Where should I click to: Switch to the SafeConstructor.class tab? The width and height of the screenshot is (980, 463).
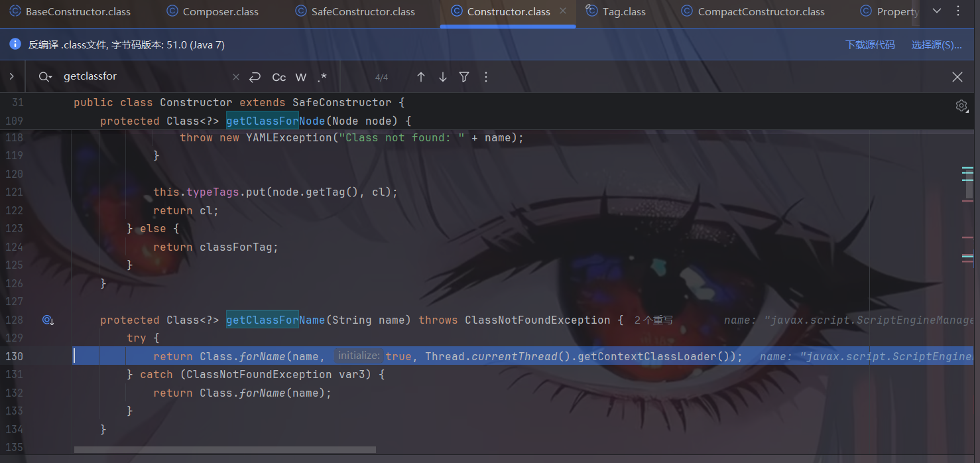[355, 11]
